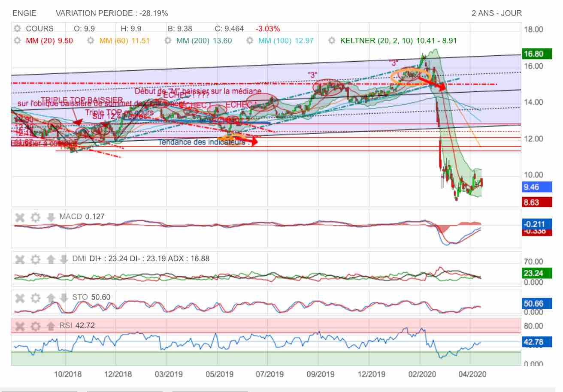Move the MACD panel down
563x392 pixels.
51,217
